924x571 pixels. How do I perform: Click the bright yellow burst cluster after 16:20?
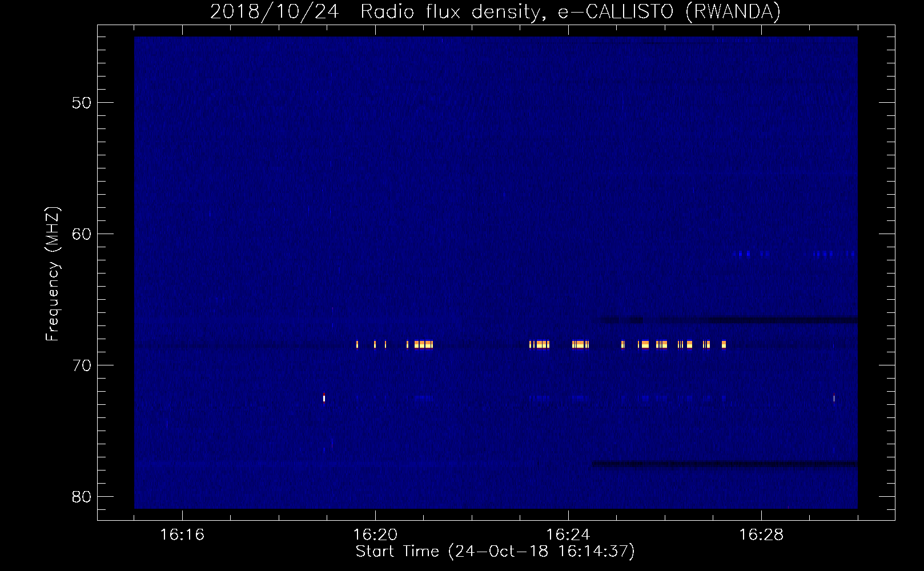click(423, 344)
